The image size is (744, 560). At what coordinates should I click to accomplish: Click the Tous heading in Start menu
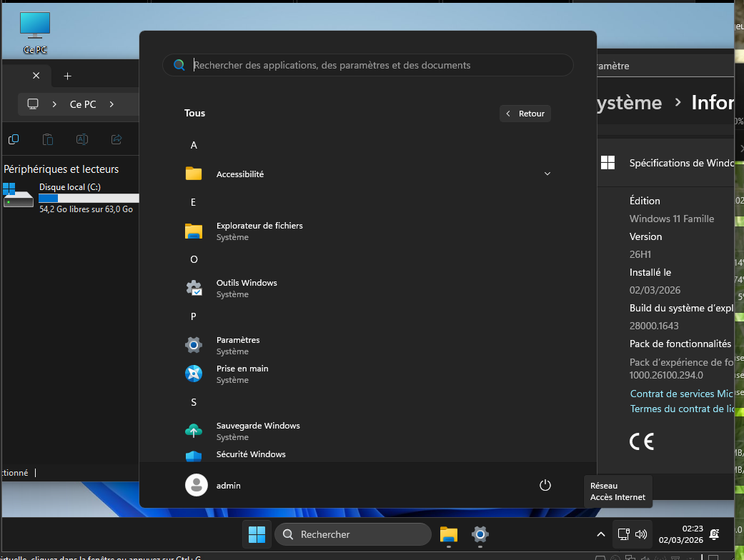[x=194, y=113]
